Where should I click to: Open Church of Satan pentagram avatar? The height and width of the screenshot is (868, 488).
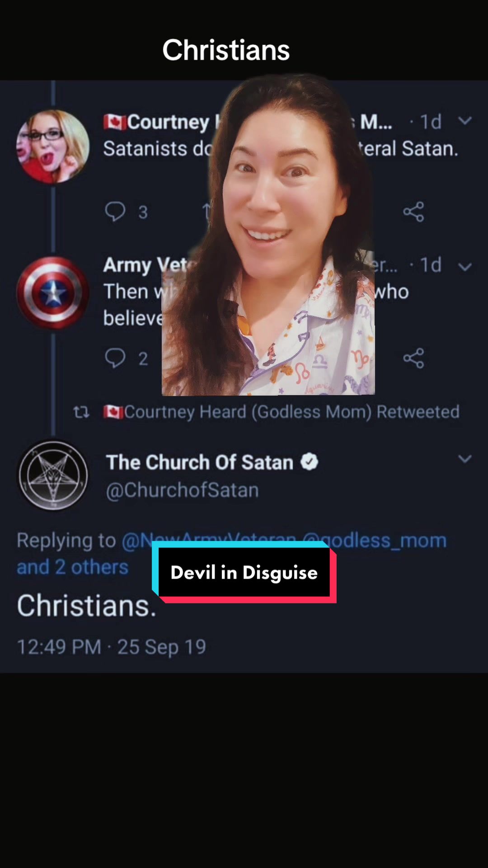coord(53,476)
